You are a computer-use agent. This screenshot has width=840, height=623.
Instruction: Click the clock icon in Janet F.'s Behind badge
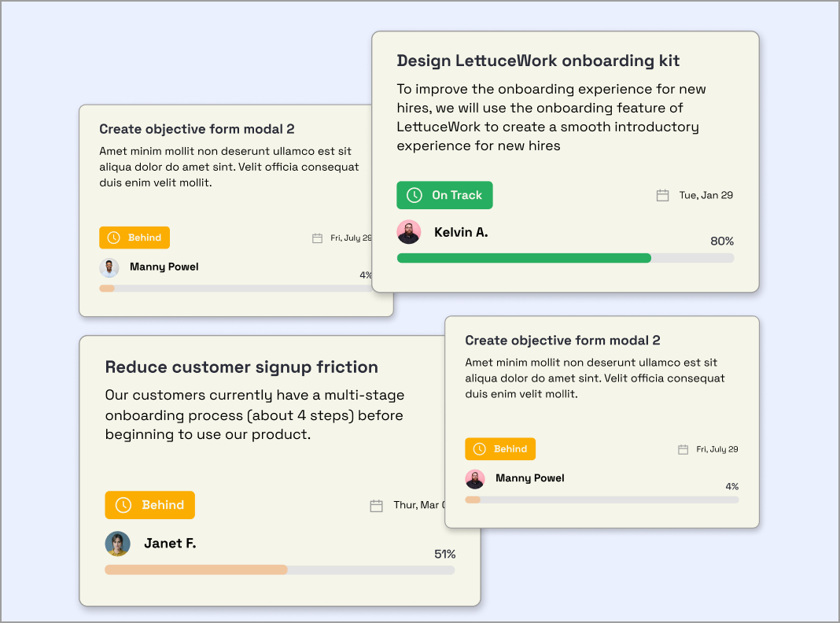coord(123,505)
